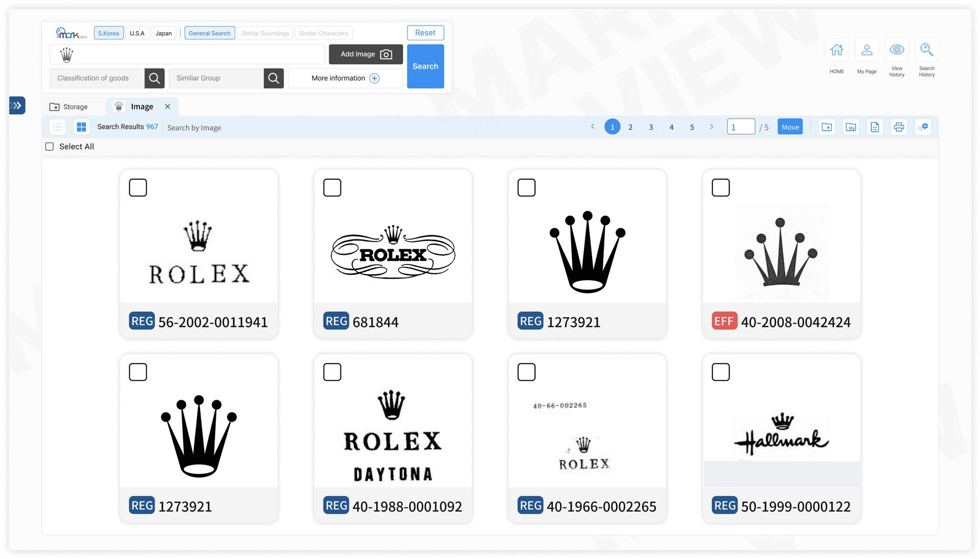Go to results page 1
This screenshot has width=980, height=559.
tap(612, 127)
